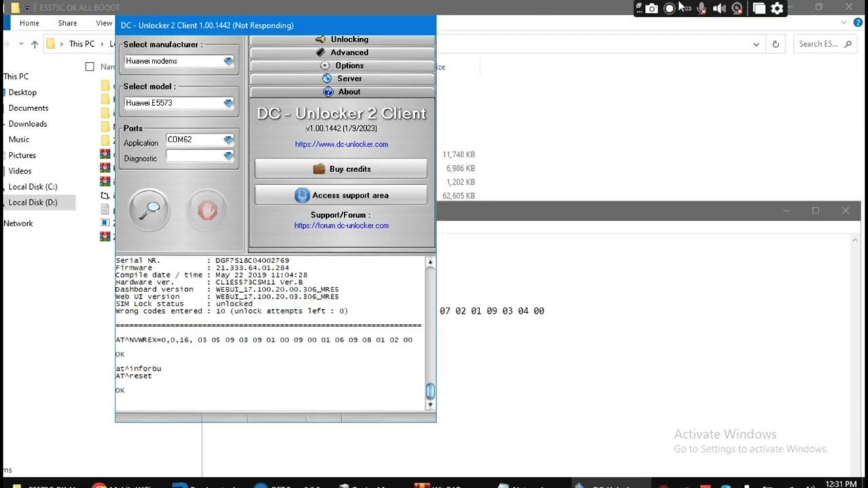
Task: Expand File Explorer address history dropdown
Action: pos(756,44)
